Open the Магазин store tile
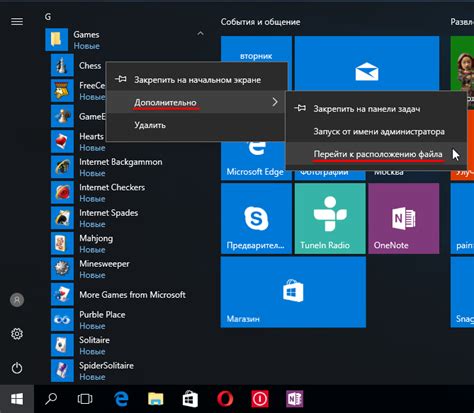474x413 pixels. [293, 292]
